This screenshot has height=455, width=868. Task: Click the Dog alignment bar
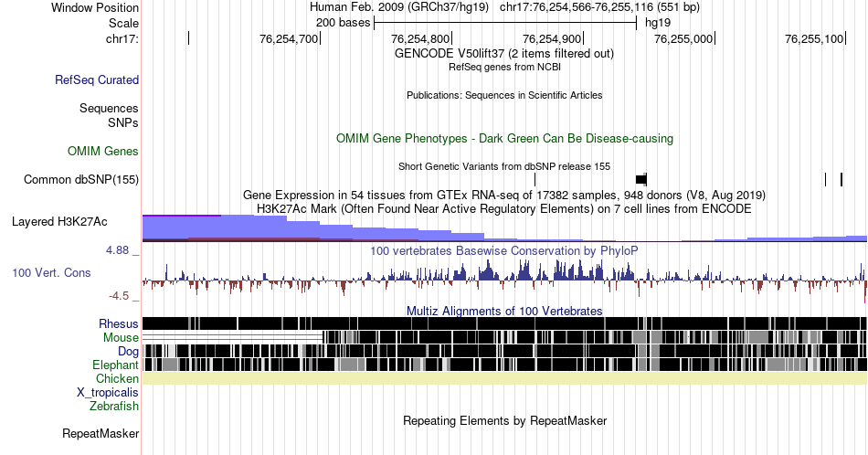[x=504, y=351]
